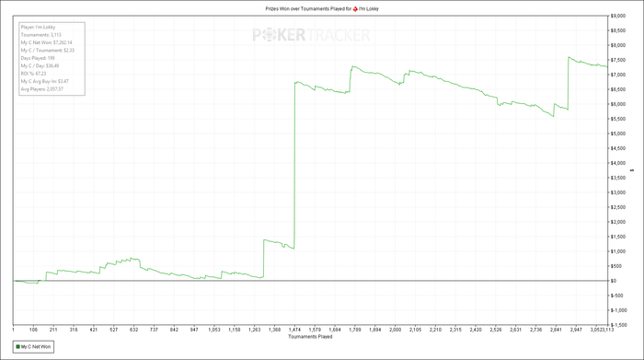Select the 'My C Net Won' legend label
This screenshot has height=360, width=644.
(36, 347)
